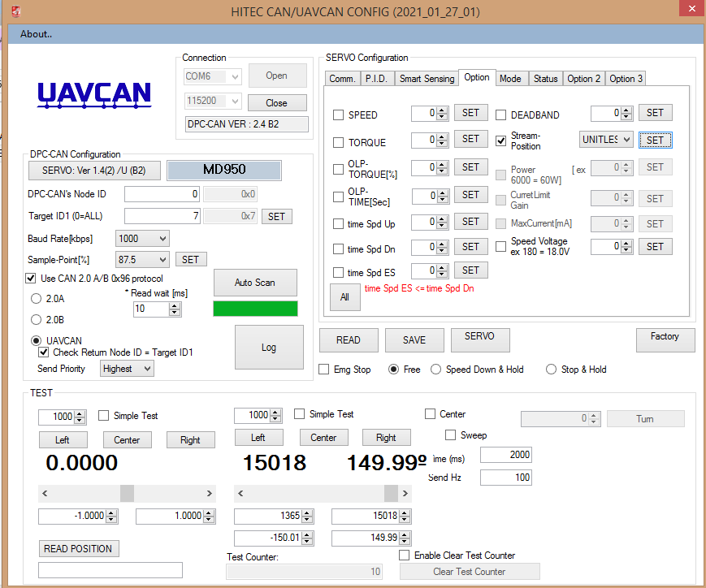Screen dimensions: 706x588
Task: Switch to the Comm. tab
Action: (342, 79)
